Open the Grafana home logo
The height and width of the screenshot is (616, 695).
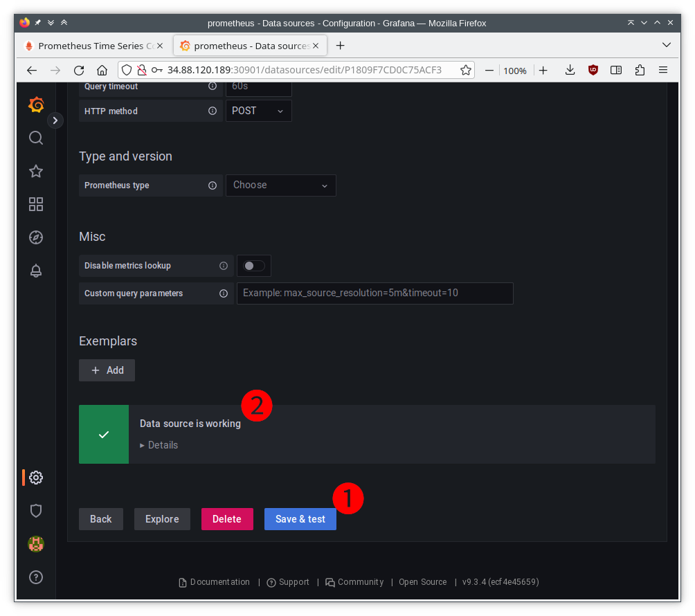(x=36, y=105)
